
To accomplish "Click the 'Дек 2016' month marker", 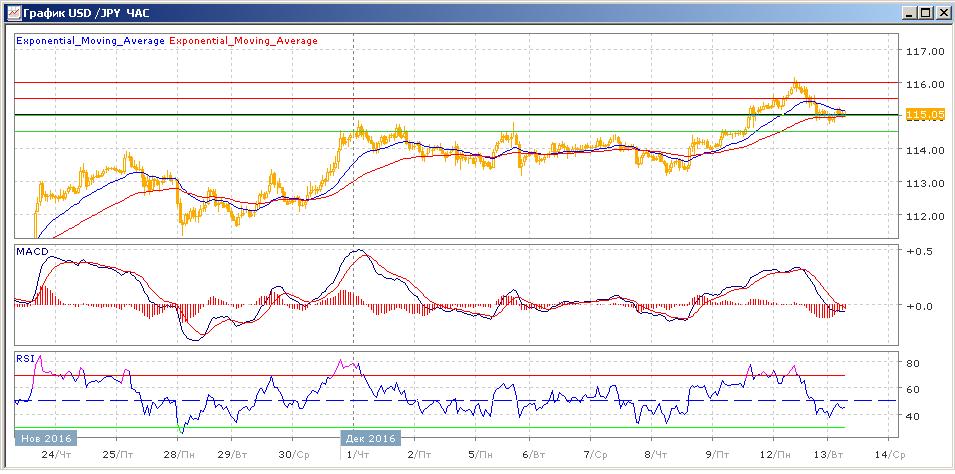I will tap(371, 438).
